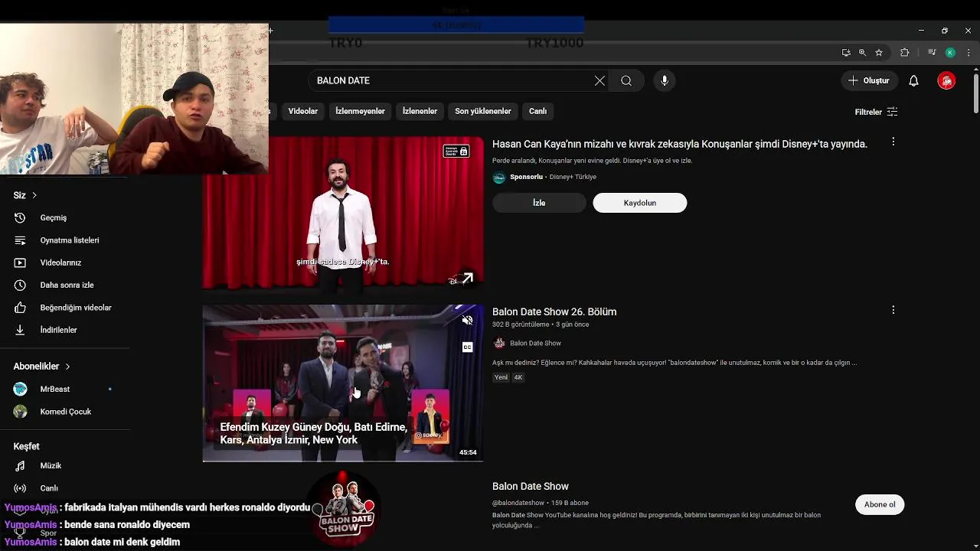Unmute the video preview sound icon
Screen dimensions: 980x551
point(467,321)
